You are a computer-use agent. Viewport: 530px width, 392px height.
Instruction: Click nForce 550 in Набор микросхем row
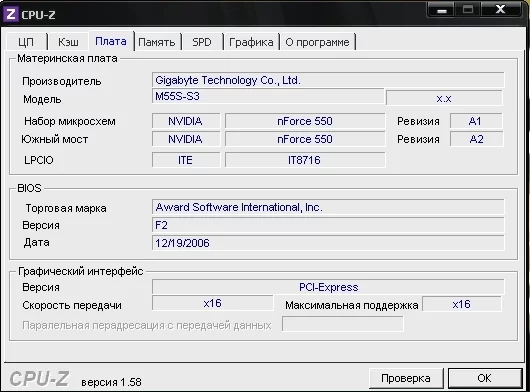[x=305, y=121]
